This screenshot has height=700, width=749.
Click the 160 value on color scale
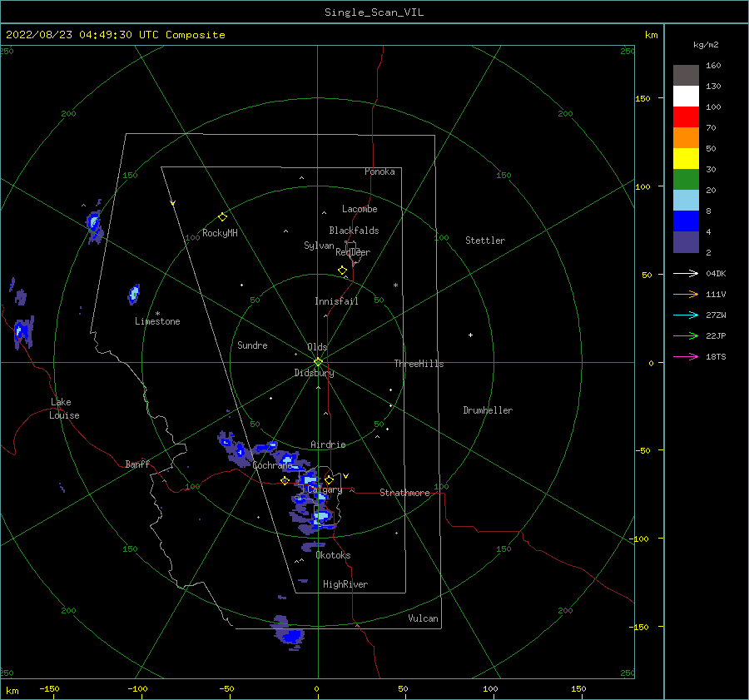[x=713, y=66]
